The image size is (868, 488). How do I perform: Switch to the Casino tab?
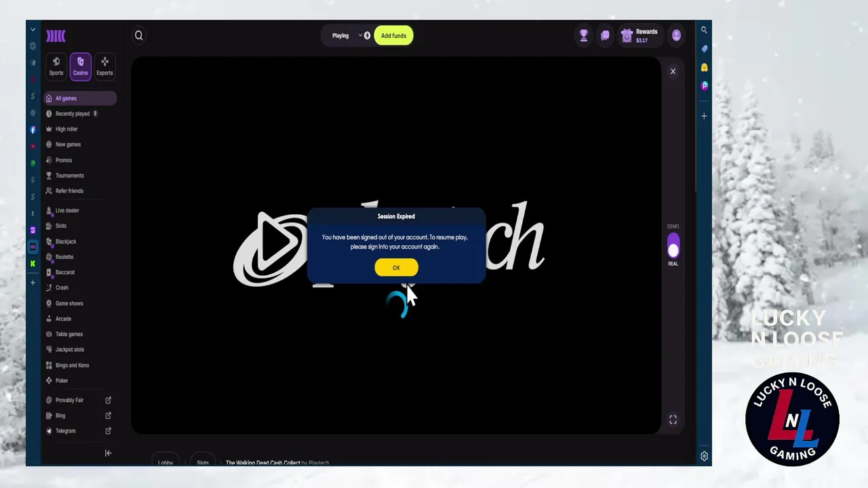tap(80, 66)
